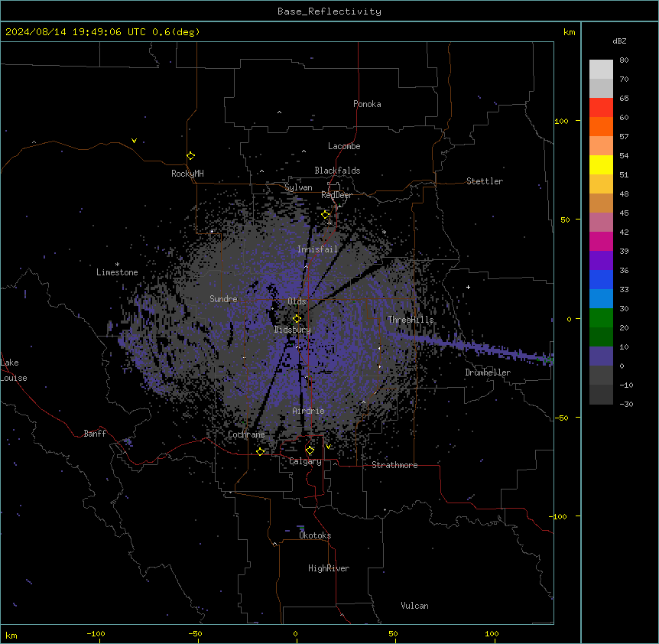The image size is (659, 644).
Task: Click the Sundre label
Action: click(x=223, y=299)
